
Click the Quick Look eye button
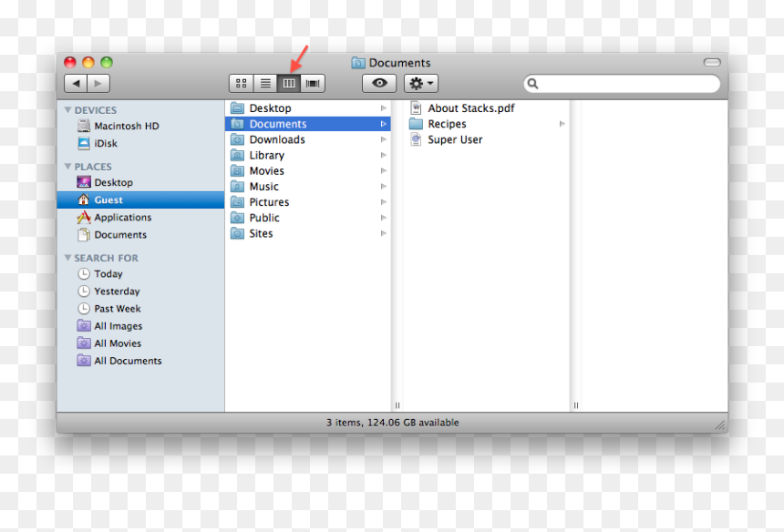coord(379,84)
